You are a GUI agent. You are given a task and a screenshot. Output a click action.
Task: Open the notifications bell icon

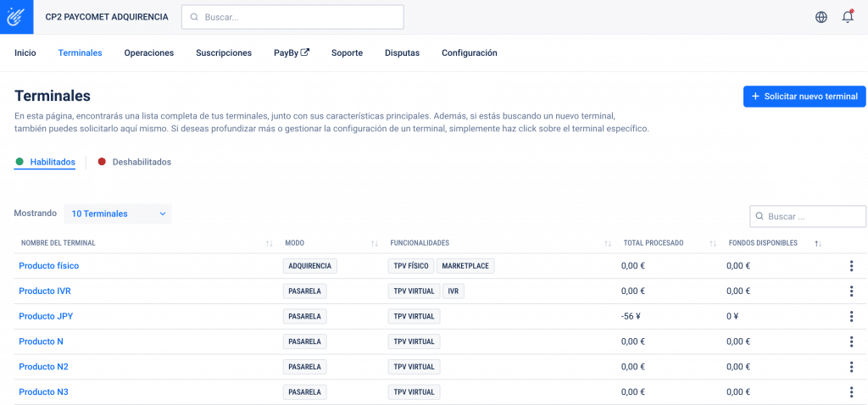pos(848,17)
